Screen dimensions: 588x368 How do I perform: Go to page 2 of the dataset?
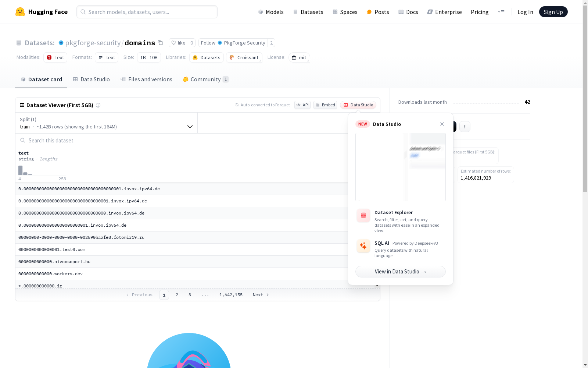(x=177, y=295)
